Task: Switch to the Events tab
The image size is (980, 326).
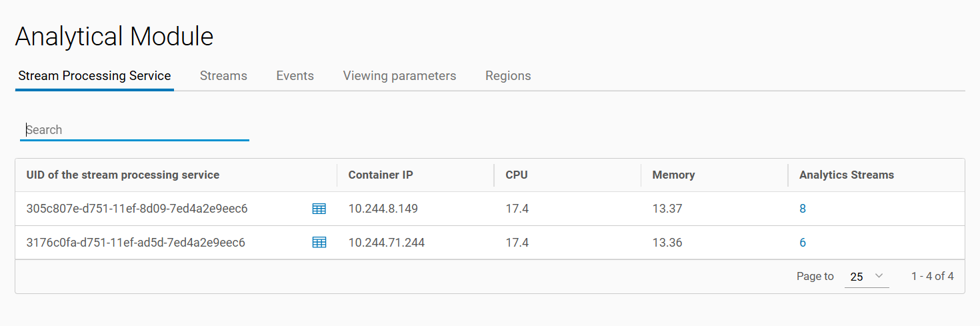Action: click(295, 76)
